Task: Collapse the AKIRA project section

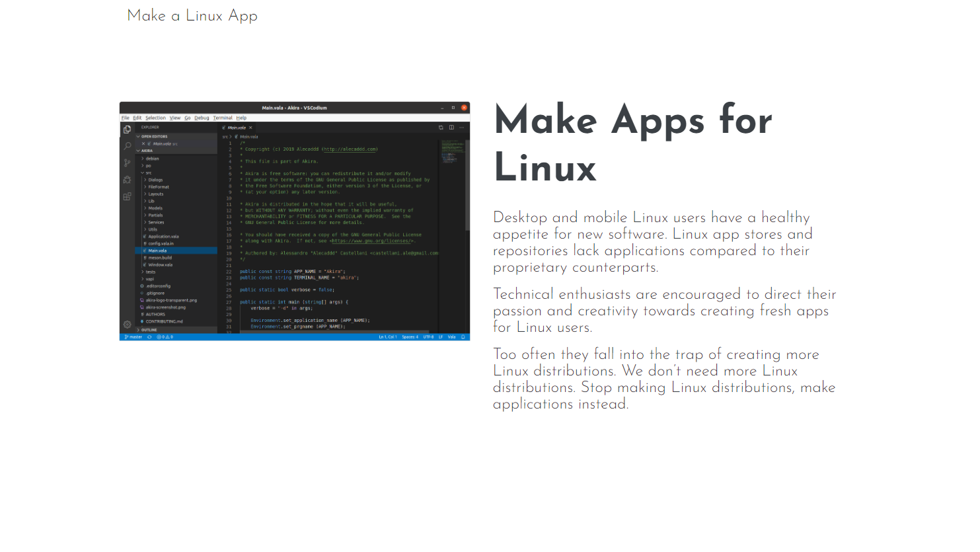Action: (176, 151)
